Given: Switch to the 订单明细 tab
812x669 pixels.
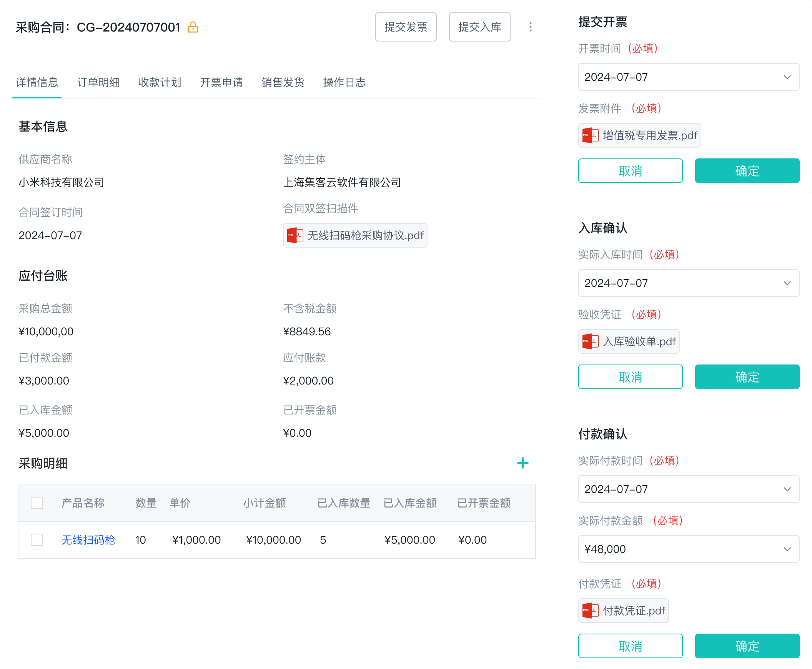Looking at the screenshot, I should [98, 82].
